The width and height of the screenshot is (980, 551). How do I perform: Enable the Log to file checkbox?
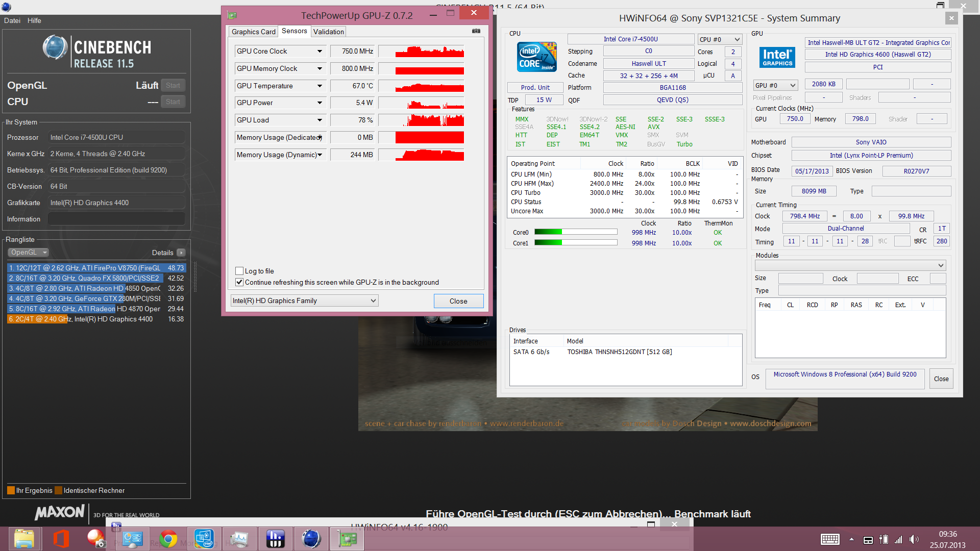239,271
